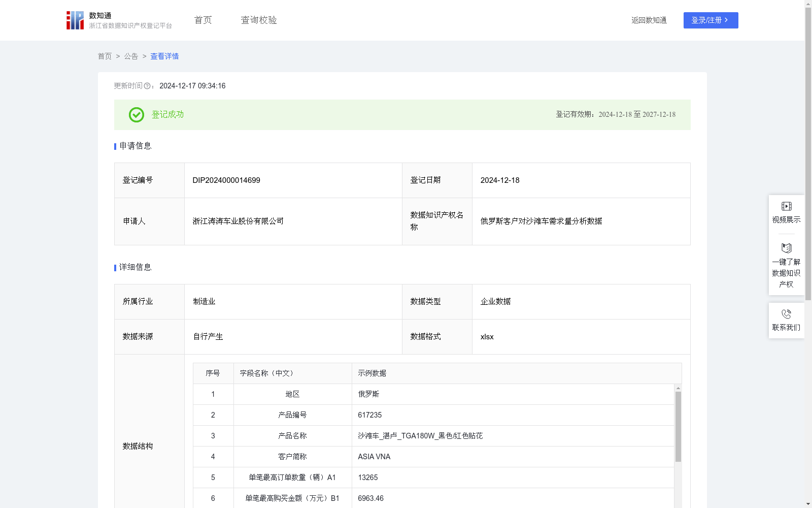Viewport: 812px width, 508px height.
Task: Click the 企业数据 data type value
Action: (x=495, y=301)
